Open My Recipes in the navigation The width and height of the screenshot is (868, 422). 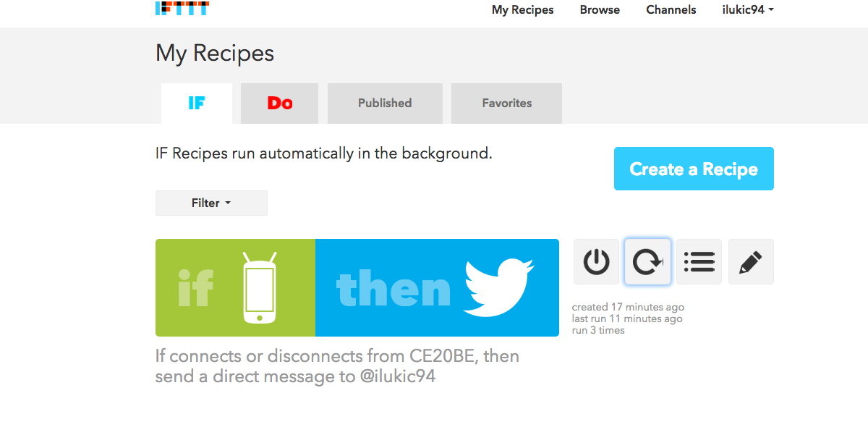pos(522,10)
